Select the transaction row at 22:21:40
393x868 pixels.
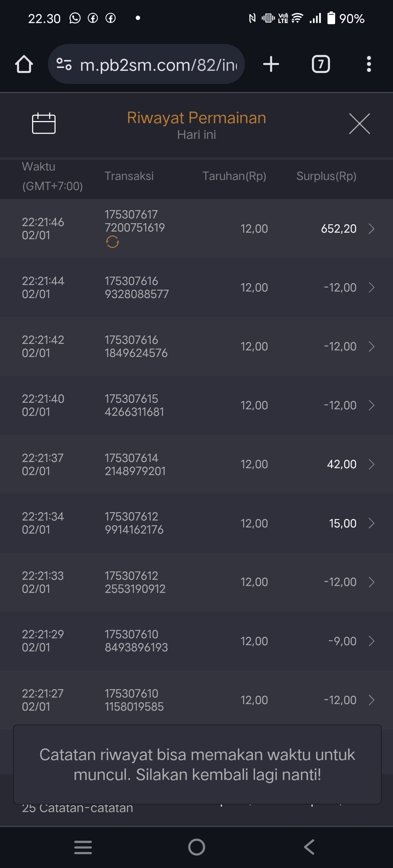[196, 405]
